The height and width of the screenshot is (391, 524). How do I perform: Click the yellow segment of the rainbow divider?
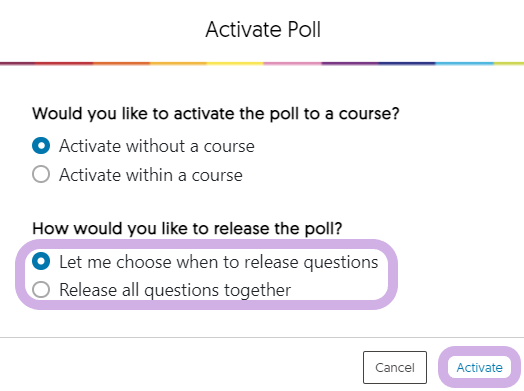[x=236, y=63]
